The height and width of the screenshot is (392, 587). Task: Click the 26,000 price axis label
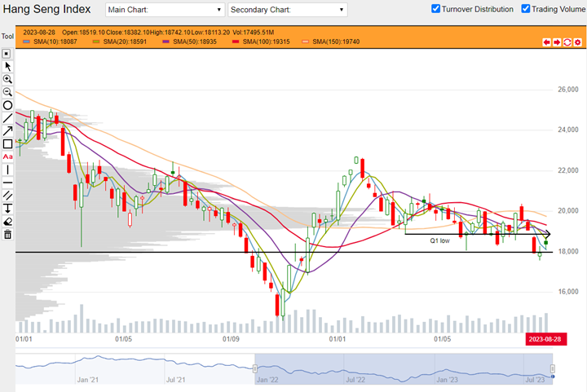[x=568, y=90]
